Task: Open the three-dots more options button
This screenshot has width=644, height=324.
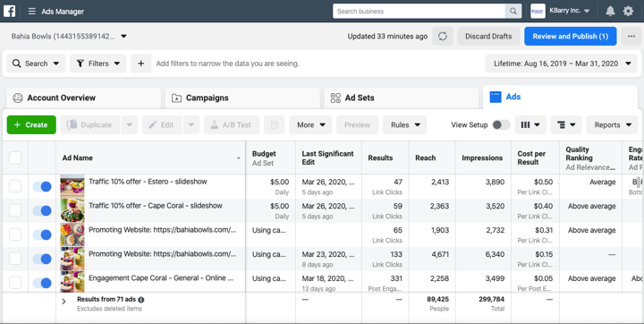Action: [x=631, y=36]
